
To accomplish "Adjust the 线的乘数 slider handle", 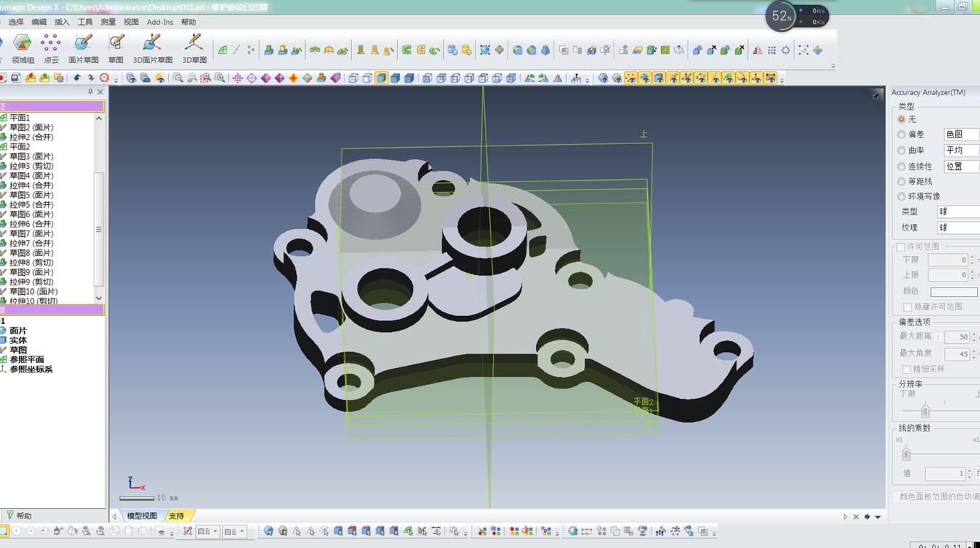I will click(x=906, y=454).
